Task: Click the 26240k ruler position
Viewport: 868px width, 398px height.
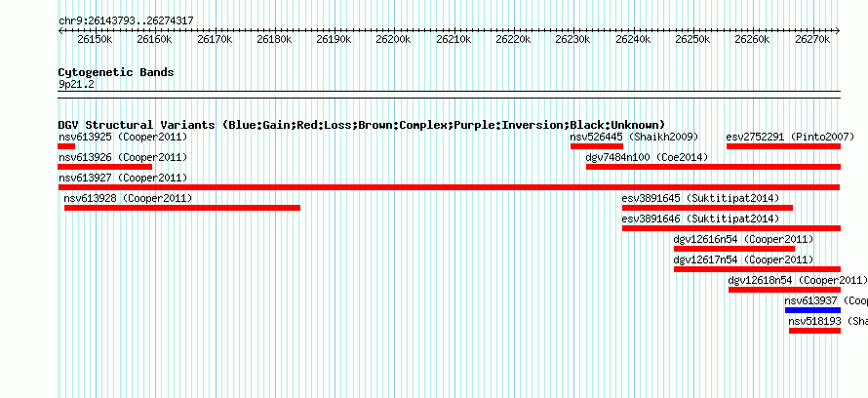Action: (633, 39)
